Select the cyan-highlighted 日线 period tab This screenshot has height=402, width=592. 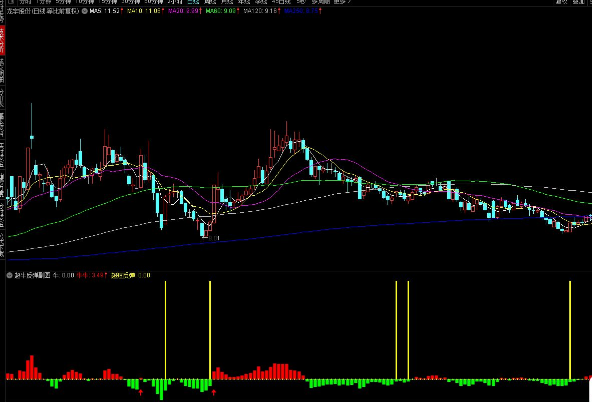(x=193, y=2)
